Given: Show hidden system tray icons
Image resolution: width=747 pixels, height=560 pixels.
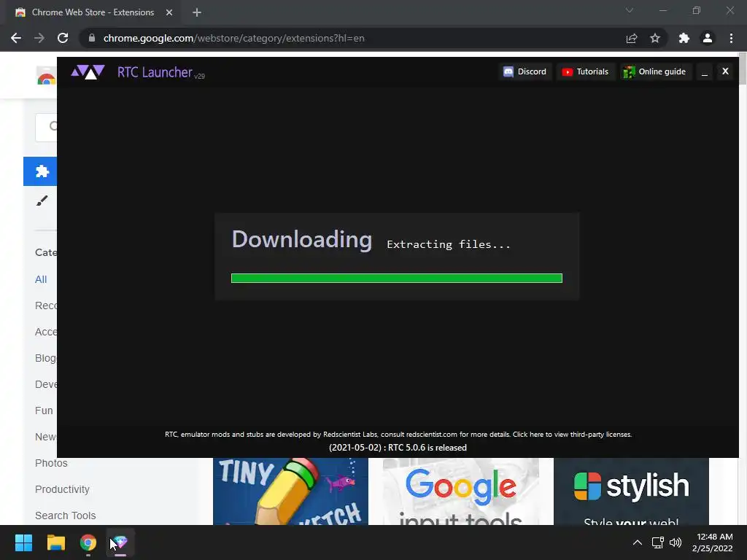Looking at the screenshot, I should [x=637, y=542].
